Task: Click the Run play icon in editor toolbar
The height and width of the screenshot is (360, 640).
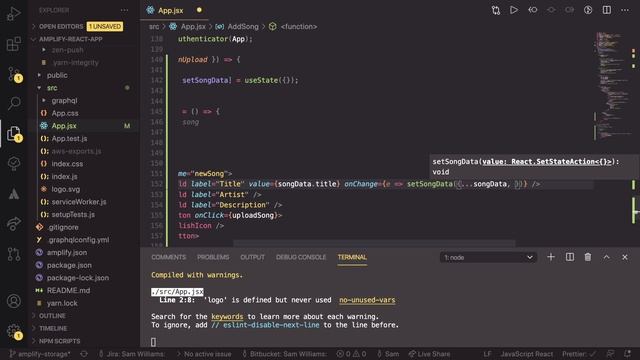Action: click(514, 10)
